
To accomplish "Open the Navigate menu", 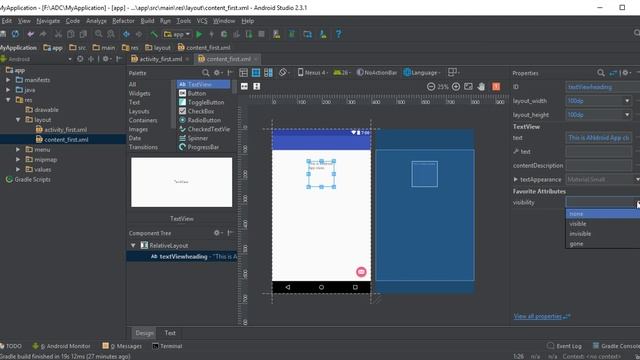I will 48,21.
